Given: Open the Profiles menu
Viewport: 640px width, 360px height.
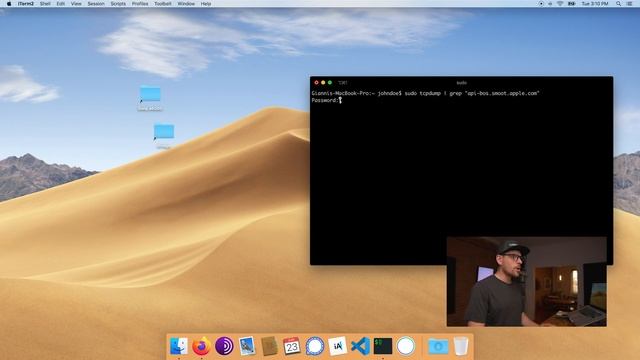Looking at the screenshot, I should pyautogui.click(x=140, y=4).
